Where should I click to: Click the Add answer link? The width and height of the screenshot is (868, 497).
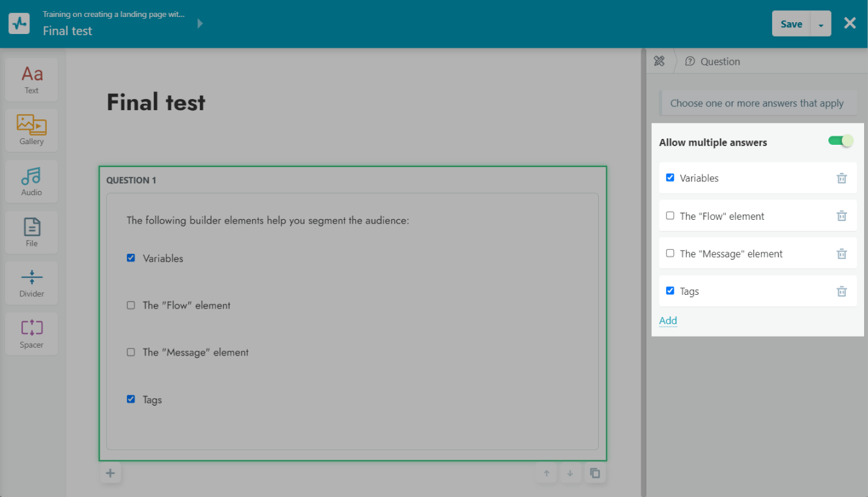coord(668,320)
